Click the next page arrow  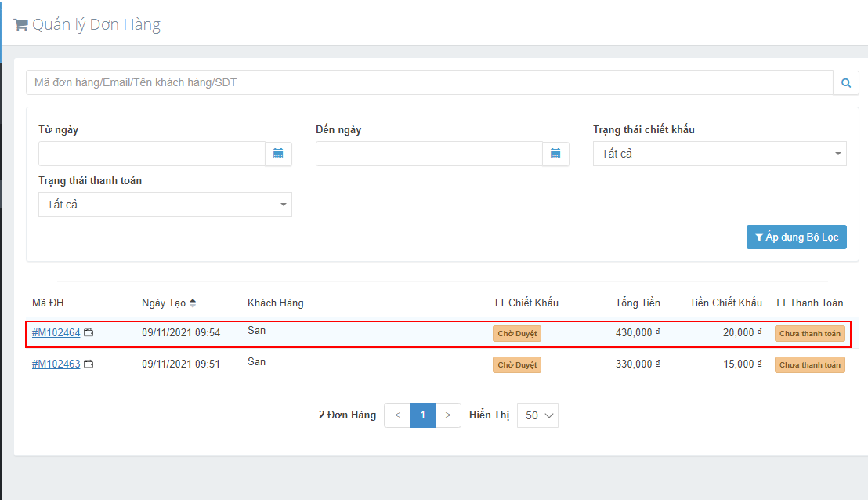pos(447,415)
